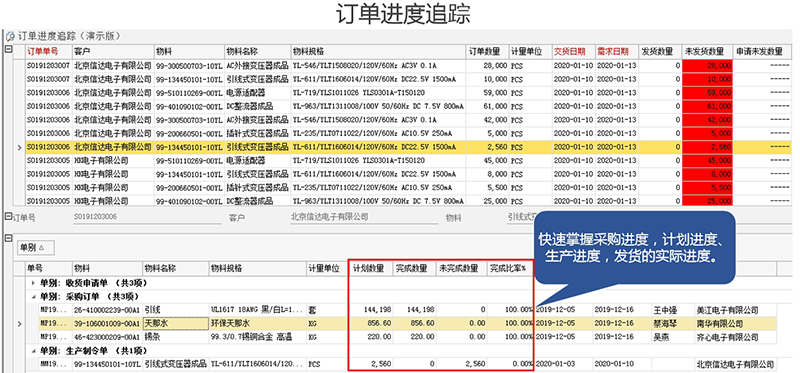Click the 单别 grouping chip to change sort order
Screen dimensions: 800x373
pos(35,247)
